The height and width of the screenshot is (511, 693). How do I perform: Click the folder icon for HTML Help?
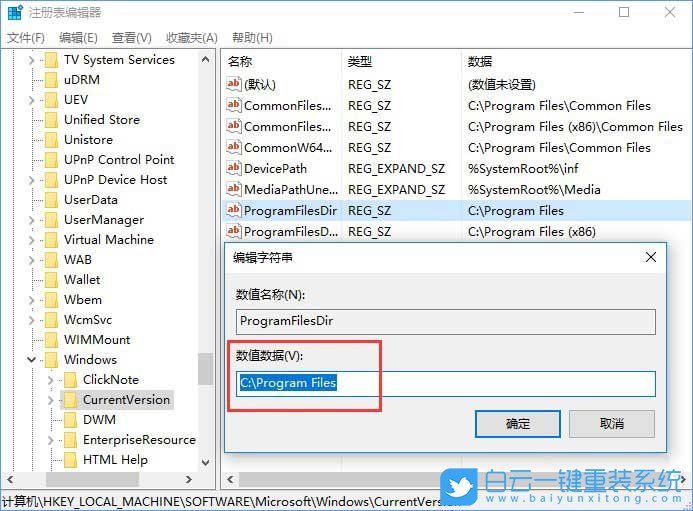[71, 460]
